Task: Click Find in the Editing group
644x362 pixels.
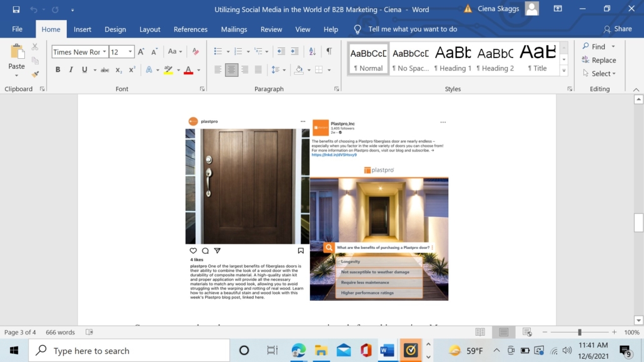Action: pos(595,46)
